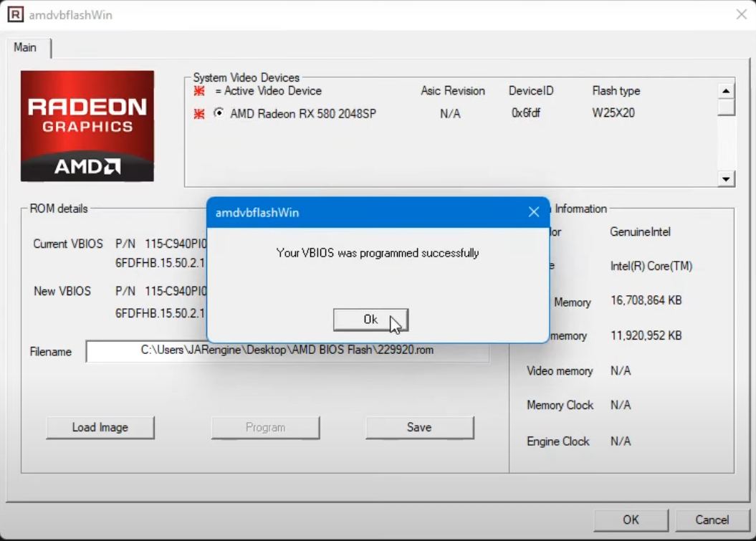Click the Video memory label
Screen dimensions: 756x541
(x=560, y=370)
